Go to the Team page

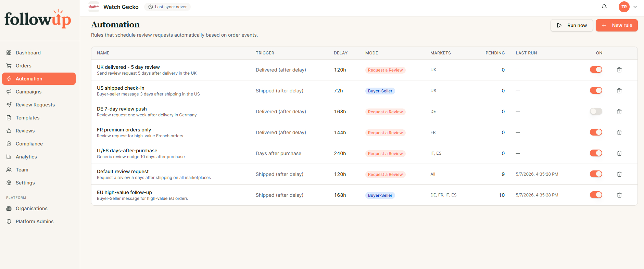tap(39, 170)
